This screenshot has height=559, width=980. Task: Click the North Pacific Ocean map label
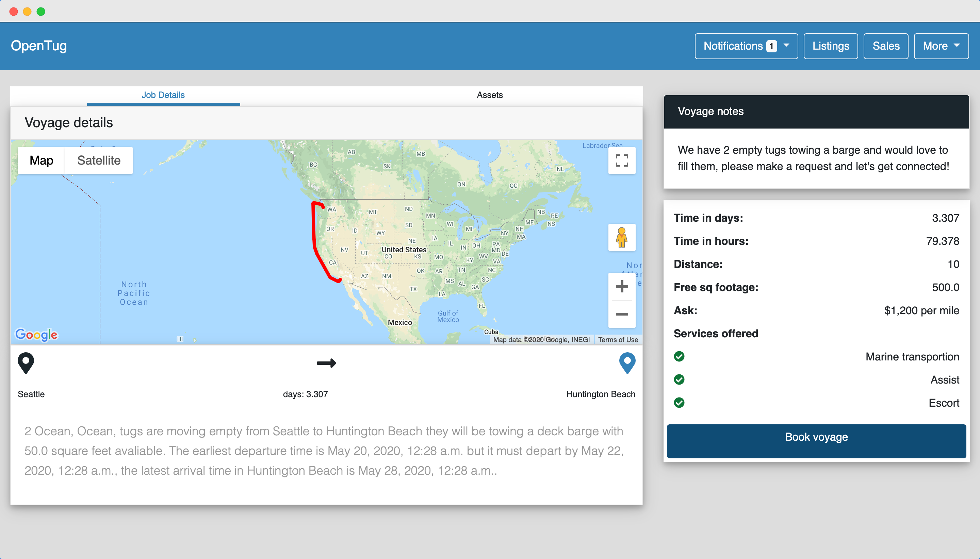[x=134, y=293]
